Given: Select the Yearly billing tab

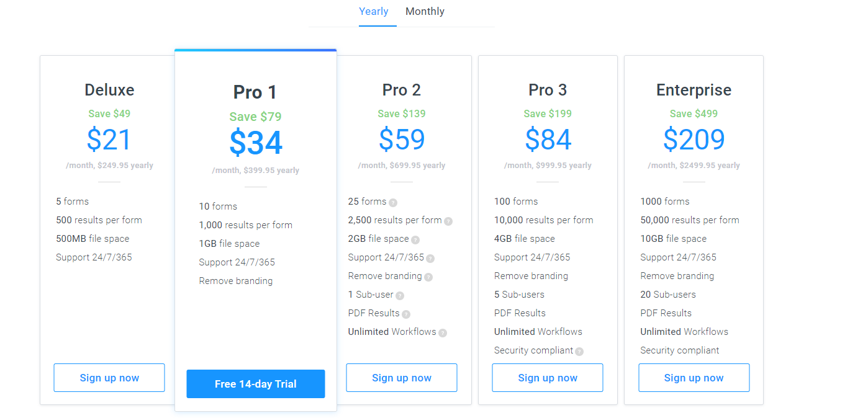Looking at the screenshot, I should (x=374, y=11).
